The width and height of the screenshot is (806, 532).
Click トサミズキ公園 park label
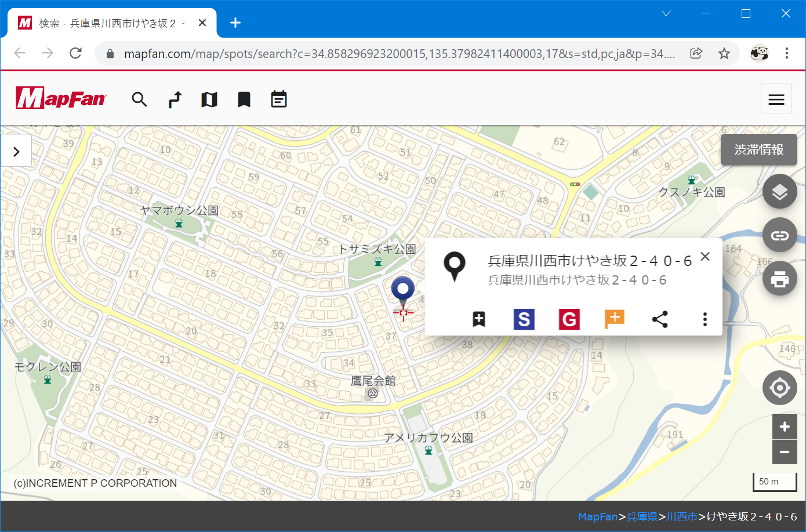click(x=377, y=249)
